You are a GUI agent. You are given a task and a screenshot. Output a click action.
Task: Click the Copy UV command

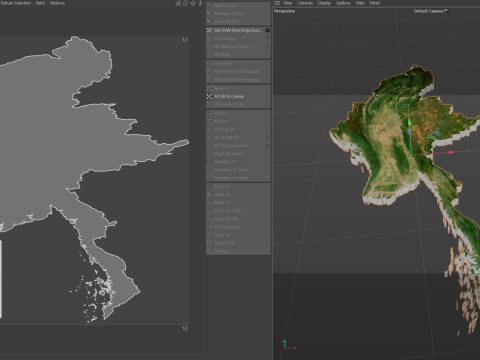pyautogui.click(x=238, y=187)
